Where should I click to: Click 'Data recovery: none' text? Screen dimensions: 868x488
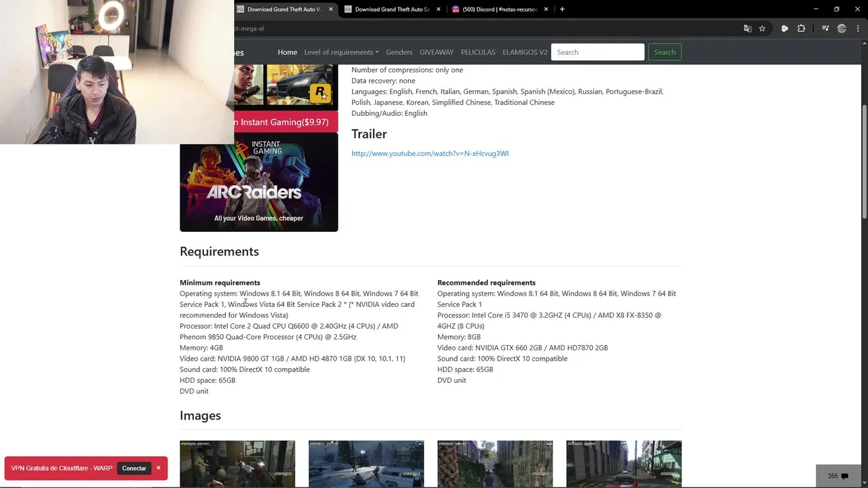(x=383, y=81)
